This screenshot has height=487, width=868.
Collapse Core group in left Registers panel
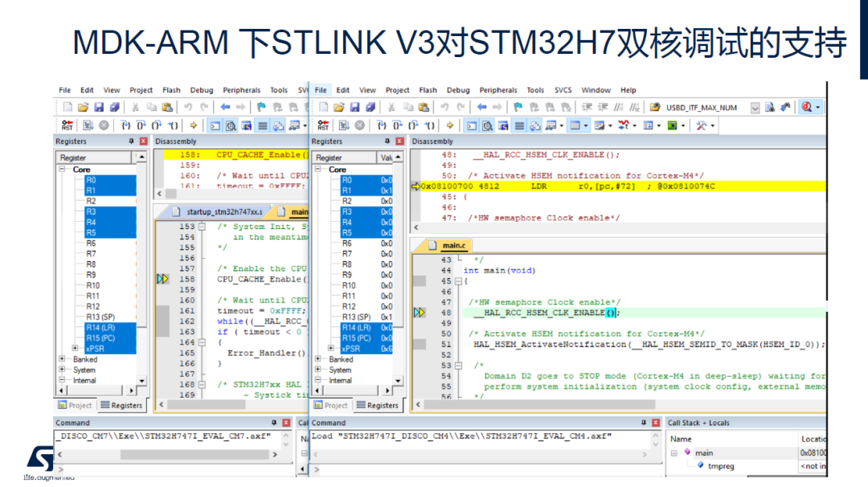pyautogui.click(x=62, y=170)
